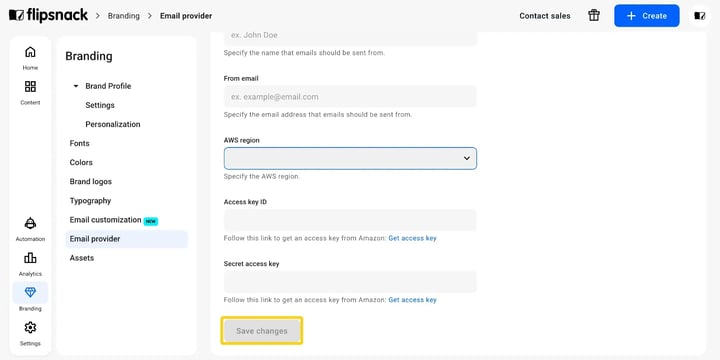
Task: Go to Home in the sidebar
Action: click(x=30, y=58)
